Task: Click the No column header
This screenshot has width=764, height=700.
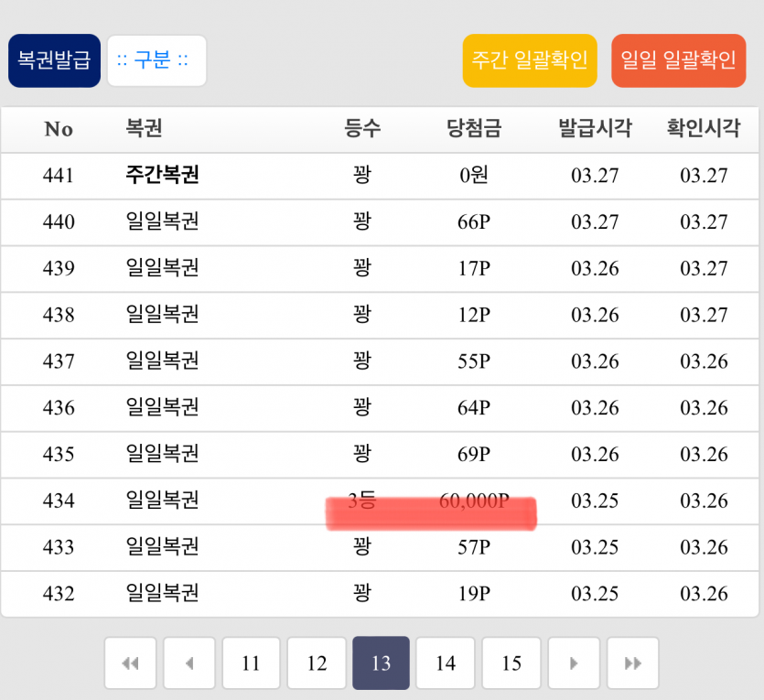Action: tap(59, 129)
